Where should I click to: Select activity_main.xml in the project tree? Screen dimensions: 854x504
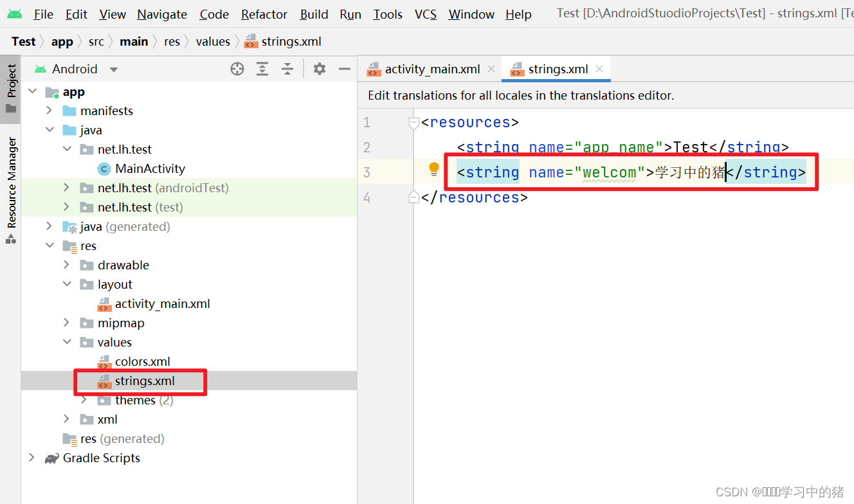pyautogui.click(x=163, y=303)
